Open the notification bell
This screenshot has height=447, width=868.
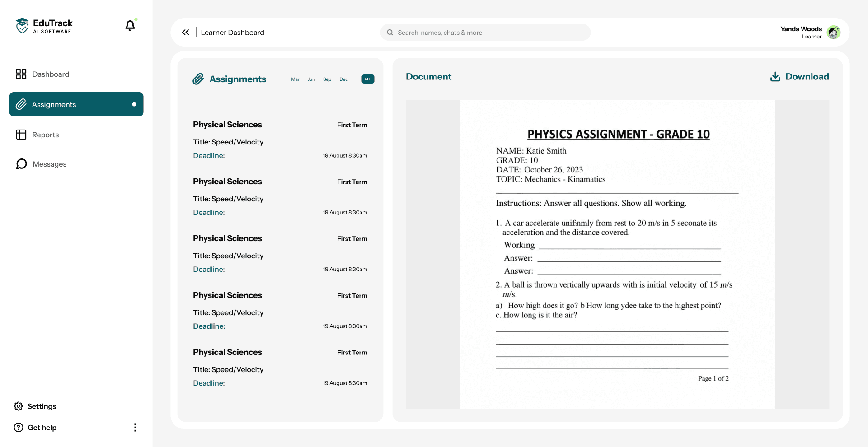click(130, 26)
